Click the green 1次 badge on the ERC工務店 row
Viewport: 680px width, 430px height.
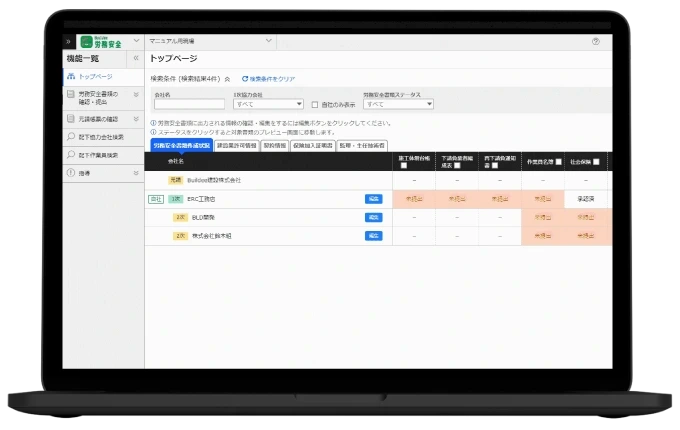point(175,199)
